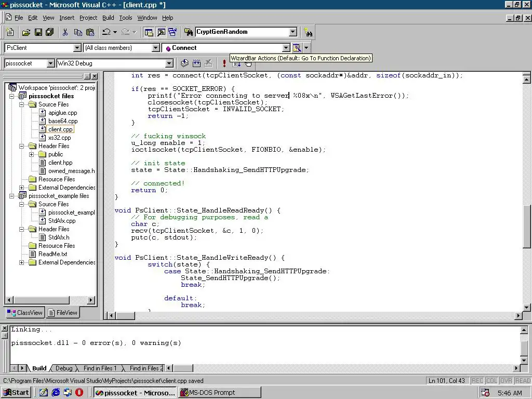Switch to the MS-DOS Prompt taskbar button
The width and height of the screenshot is (532, 399).
pos(220,393)
